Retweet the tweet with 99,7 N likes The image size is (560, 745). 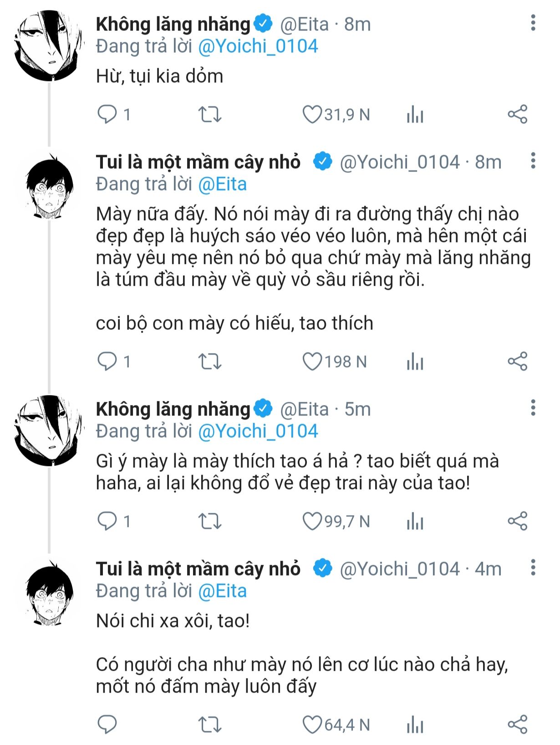pos(210,522)
